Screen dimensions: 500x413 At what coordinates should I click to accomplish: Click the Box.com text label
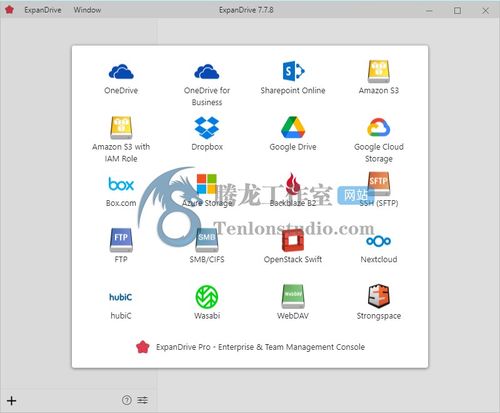[121, 203]
